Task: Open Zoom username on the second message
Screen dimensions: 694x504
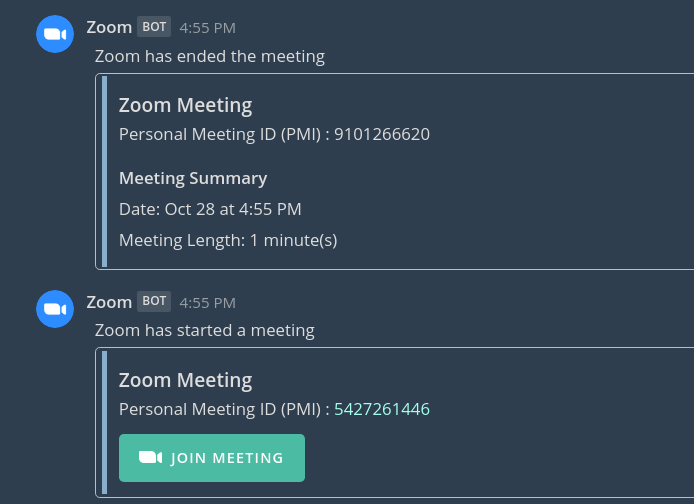Action: pos(109,302)
